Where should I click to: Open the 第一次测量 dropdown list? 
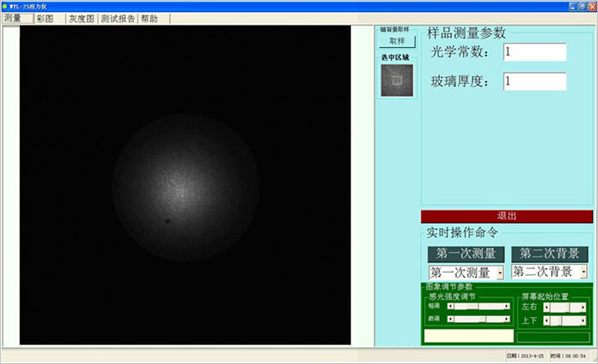coord(500,273)
